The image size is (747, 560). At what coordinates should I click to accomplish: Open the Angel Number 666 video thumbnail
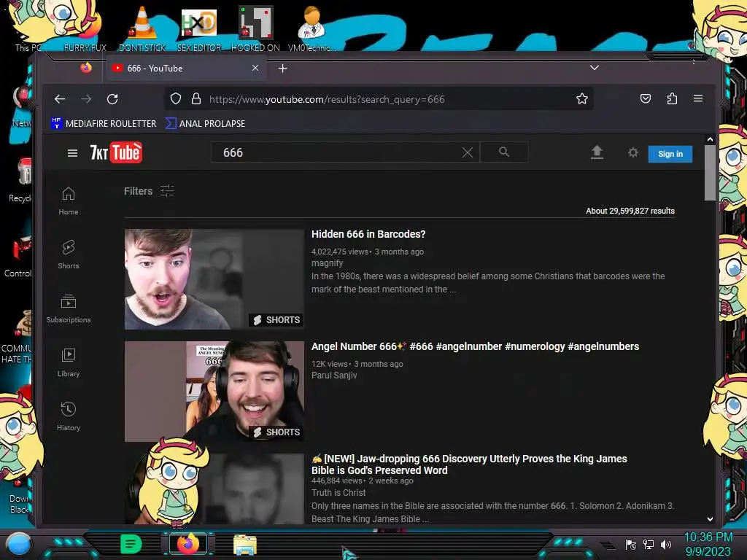click(214, 392)
